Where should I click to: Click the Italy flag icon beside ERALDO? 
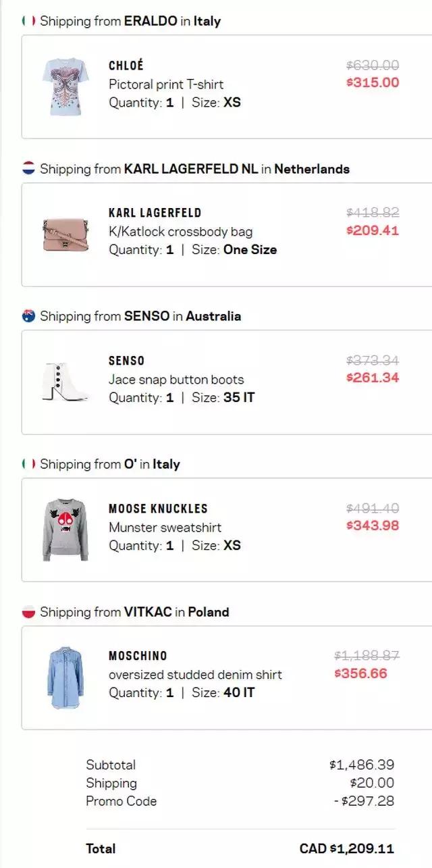tap(28, 21)
